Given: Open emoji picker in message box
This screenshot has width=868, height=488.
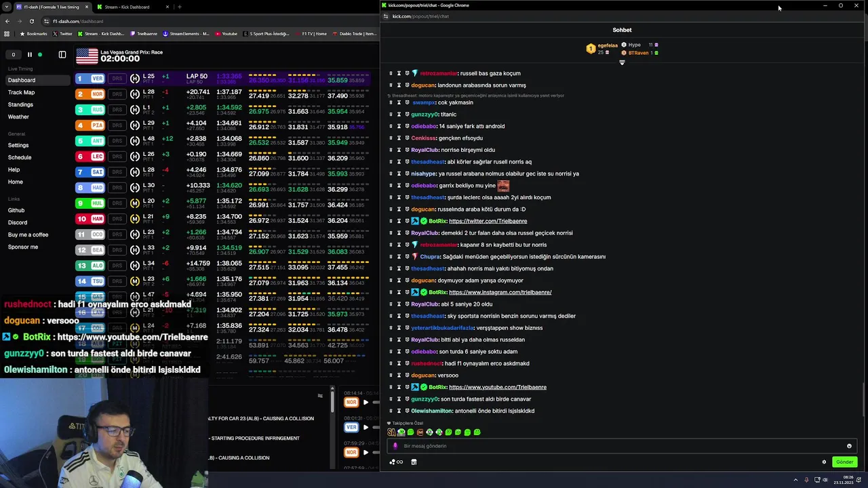Looking at the screenshot, I should coord(849,446).
